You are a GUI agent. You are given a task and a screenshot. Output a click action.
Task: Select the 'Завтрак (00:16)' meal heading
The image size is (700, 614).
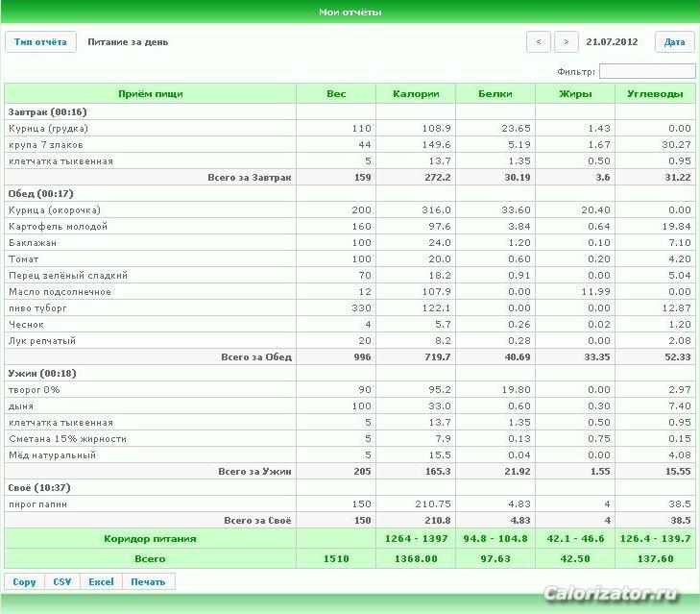pyautogui.click(x=47, y=111)
